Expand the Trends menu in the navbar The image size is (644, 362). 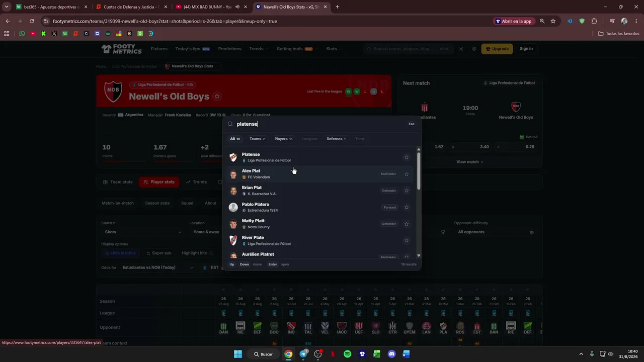[x=258, y=49]
